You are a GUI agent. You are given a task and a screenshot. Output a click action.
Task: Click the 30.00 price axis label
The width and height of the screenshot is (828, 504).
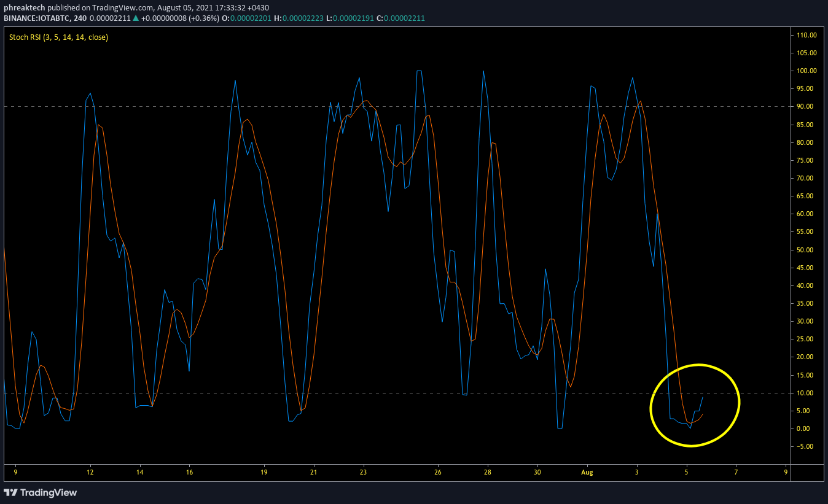pos(806,321)
